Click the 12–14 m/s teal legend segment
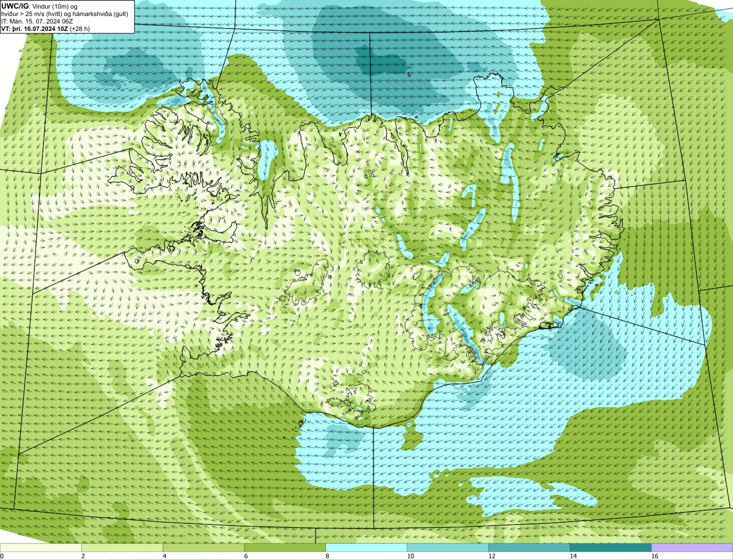The image size is (733, 560). click(529, 547)
